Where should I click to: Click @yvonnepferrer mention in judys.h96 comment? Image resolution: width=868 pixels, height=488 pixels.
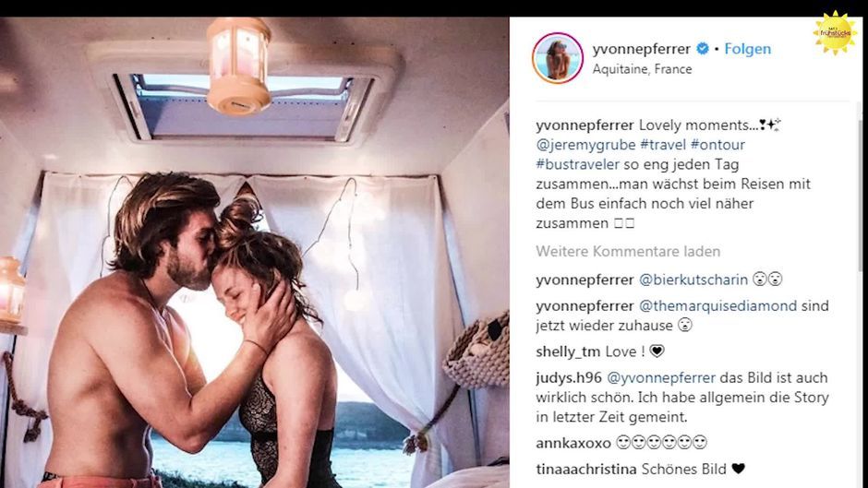tap(661, 378)
